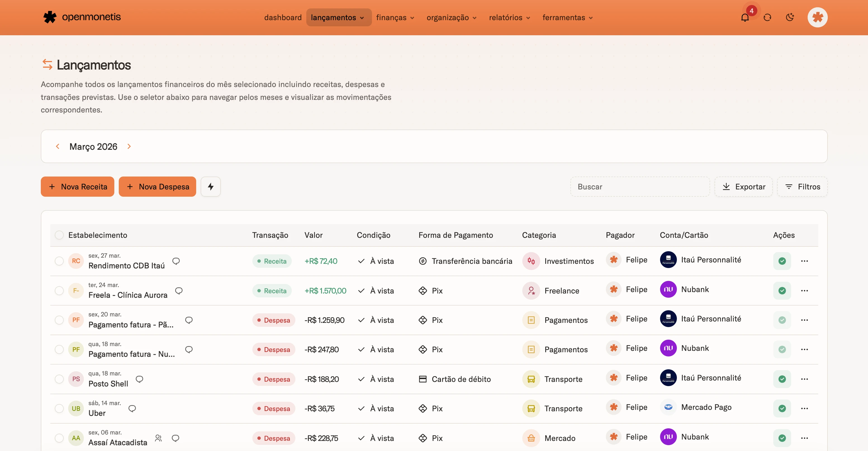Open the ferramentas menu
The image size is (868, 451).
click(567, 18)
